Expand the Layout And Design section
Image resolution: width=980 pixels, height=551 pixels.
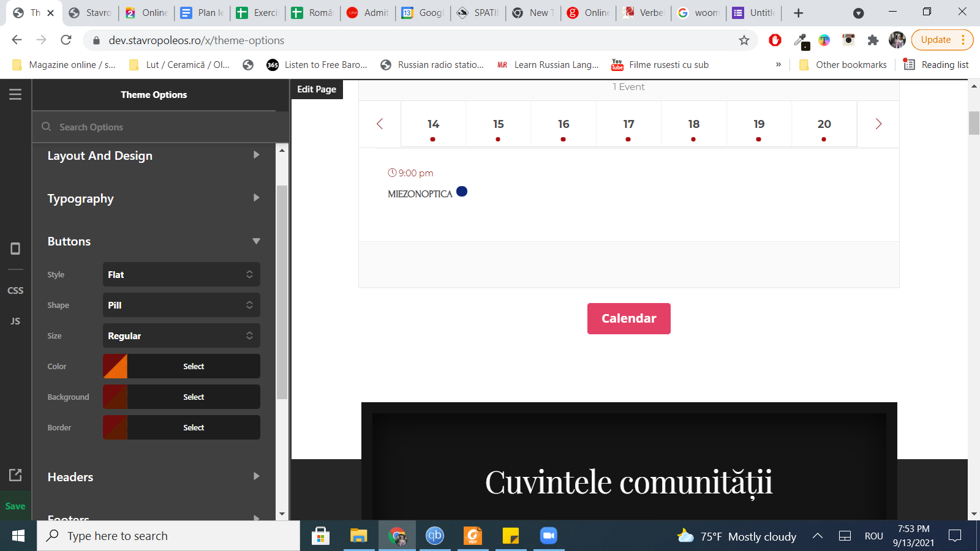click(x=153, y=156)
